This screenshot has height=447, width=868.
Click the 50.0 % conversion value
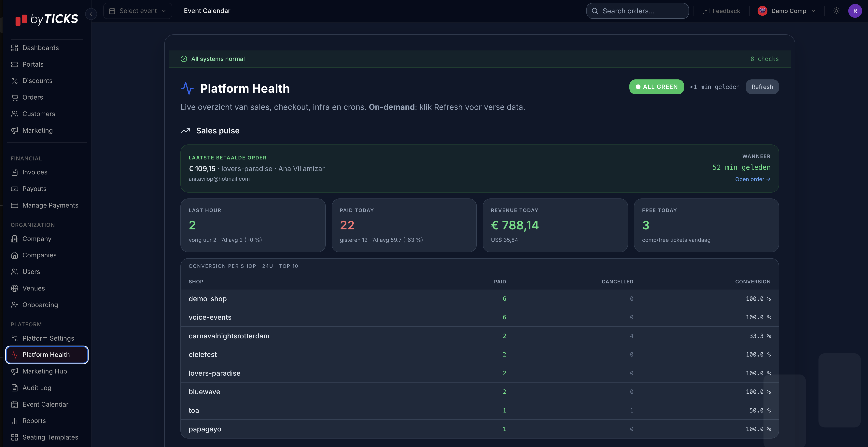(x=760, y=410)
